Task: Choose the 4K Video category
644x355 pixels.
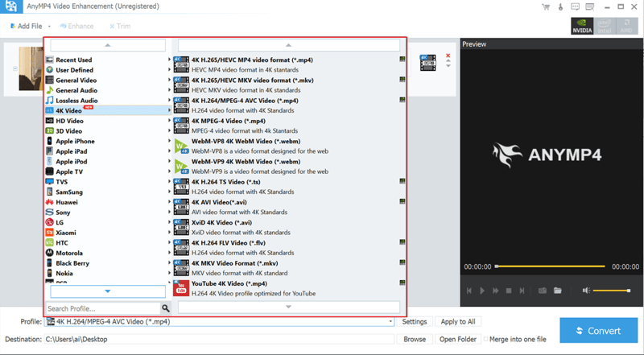Action: click(x=108, y=110)
